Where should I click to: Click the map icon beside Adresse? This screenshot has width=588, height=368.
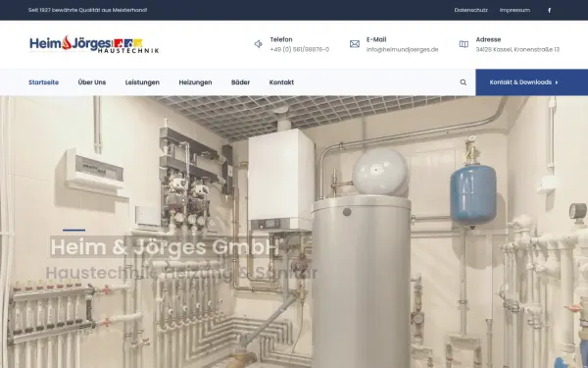point(464,44)
